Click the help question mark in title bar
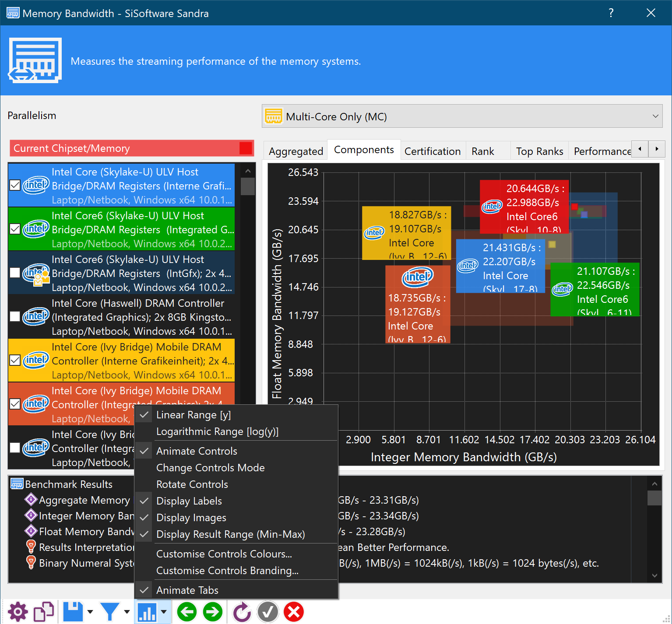Viewport: 672px width, 624px height. coord(611,13)
